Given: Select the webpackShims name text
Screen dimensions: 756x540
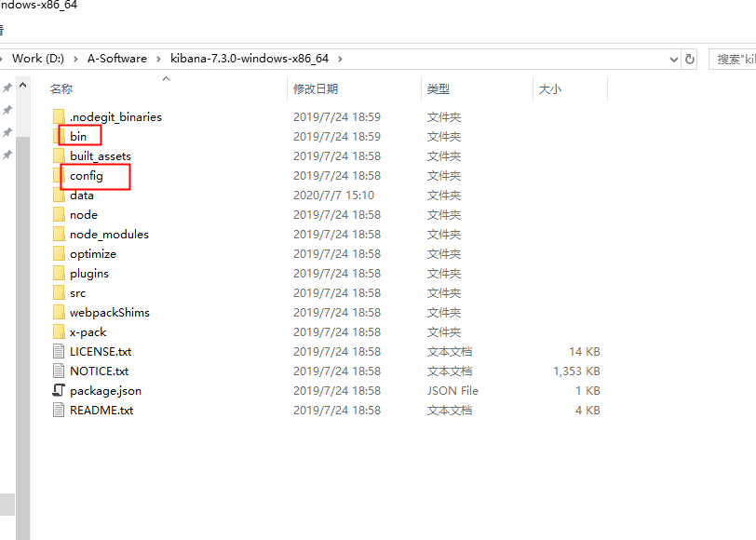Looking at the screenshot, I should pyautogui.click(x=110, y=312).
